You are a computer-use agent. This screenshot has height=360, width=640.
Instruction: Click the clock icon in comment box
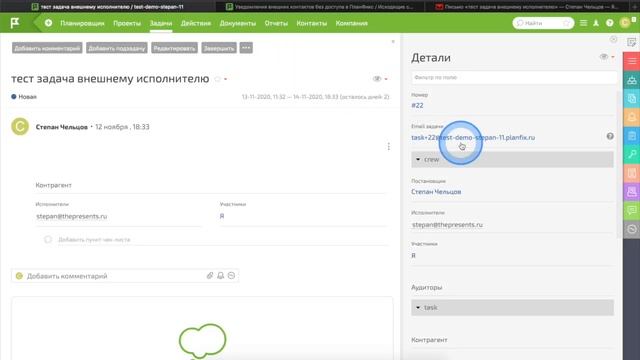[x=231, y=276]
